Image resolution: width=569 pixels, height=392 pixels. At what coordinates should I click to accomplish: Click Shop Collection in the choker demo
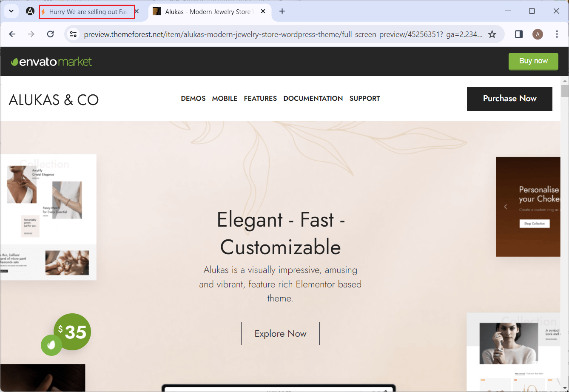pyautogui.click(x=535, y=224)
